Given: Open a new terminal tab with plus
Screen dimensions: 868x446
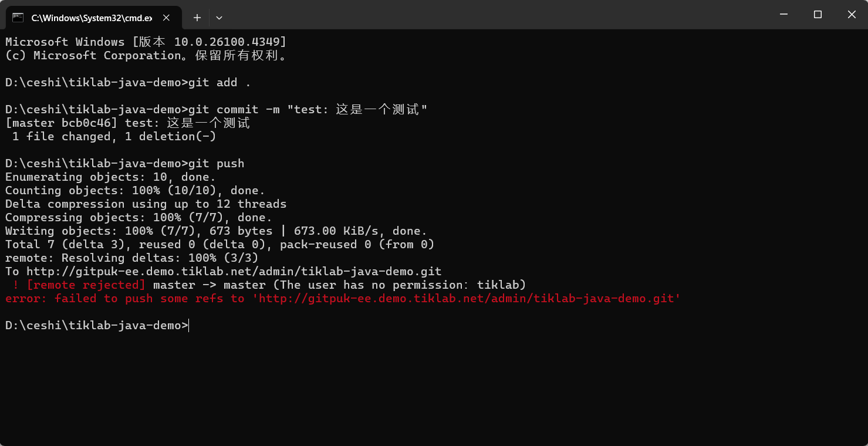Looking at the screenshot, I should tap(197, 18).
